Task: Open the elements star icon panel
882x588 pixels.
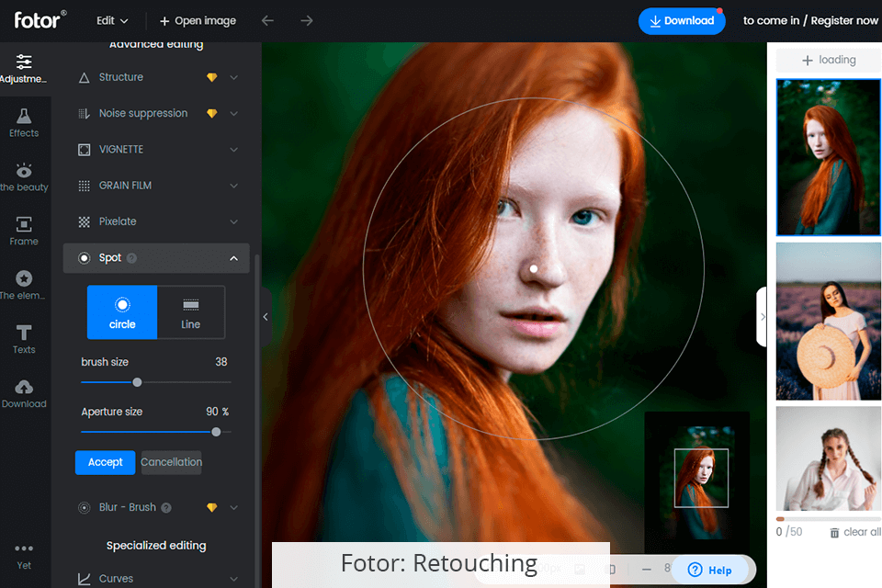Action: point(24,284)
